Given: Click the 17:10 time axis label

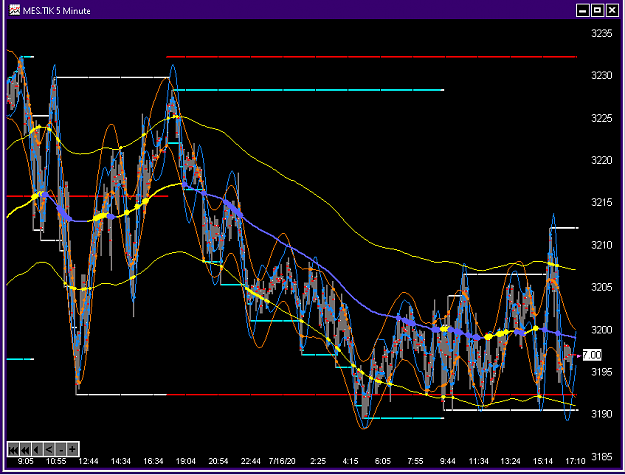Looking at the screenshot, I should pos(575,461).
